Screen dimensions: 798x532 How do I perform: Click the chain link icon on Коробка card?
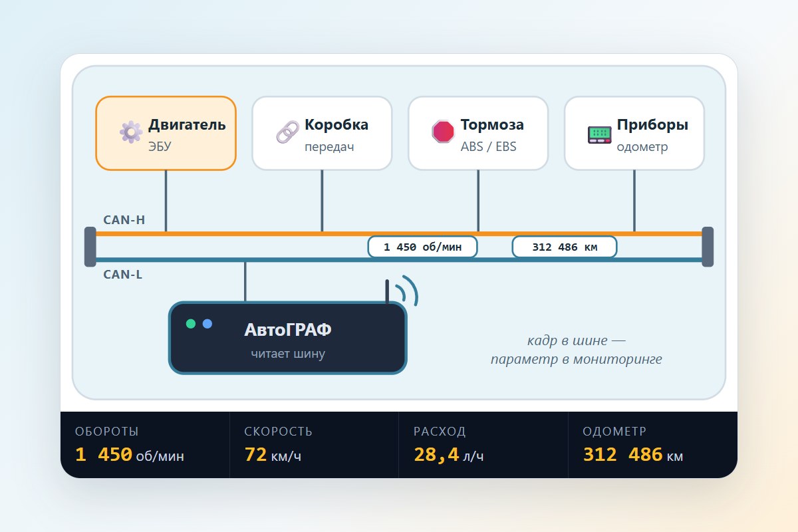click(287, 132)
